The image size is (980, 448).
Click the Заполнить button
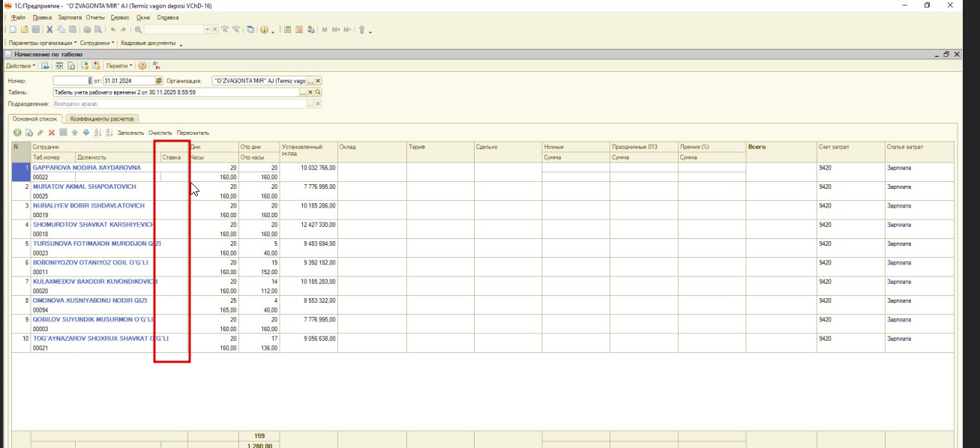[130, 133]
